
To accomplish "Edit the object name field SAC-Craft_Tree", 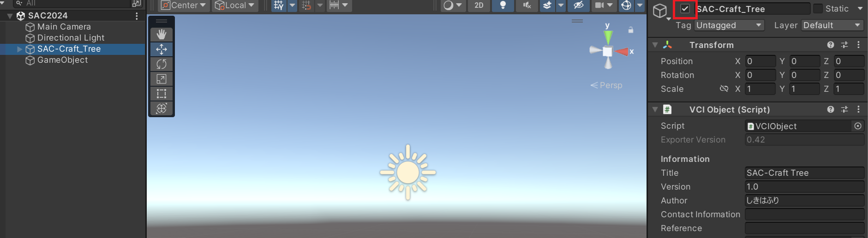I will [x=753, y=9].
